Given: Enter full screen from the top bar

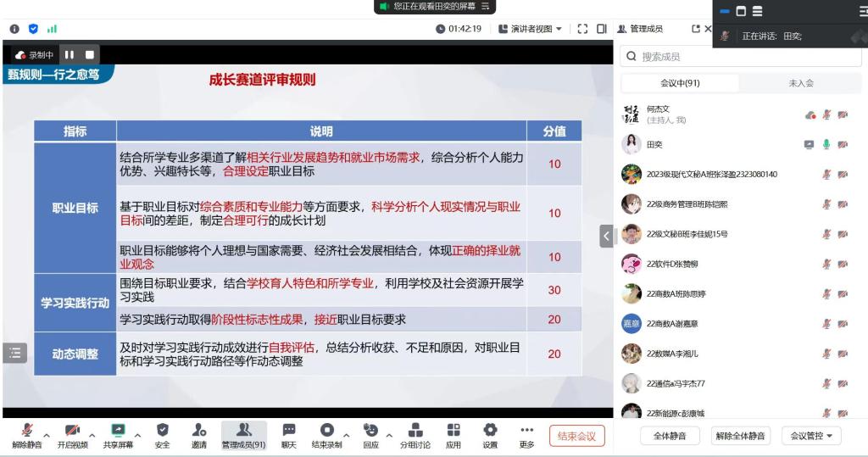Looking at the screenshot, I should 582,29.
